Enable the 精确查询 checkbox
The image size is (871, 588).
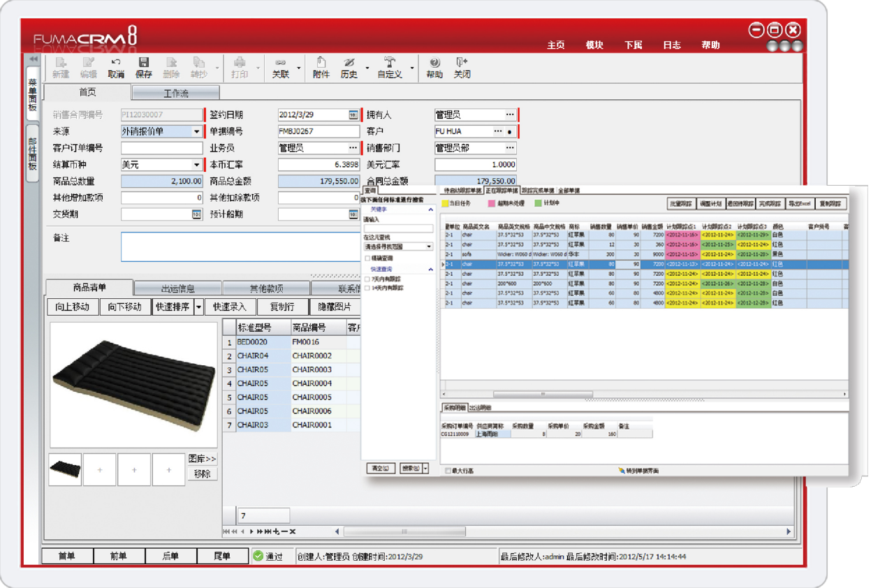pos(367,258)
